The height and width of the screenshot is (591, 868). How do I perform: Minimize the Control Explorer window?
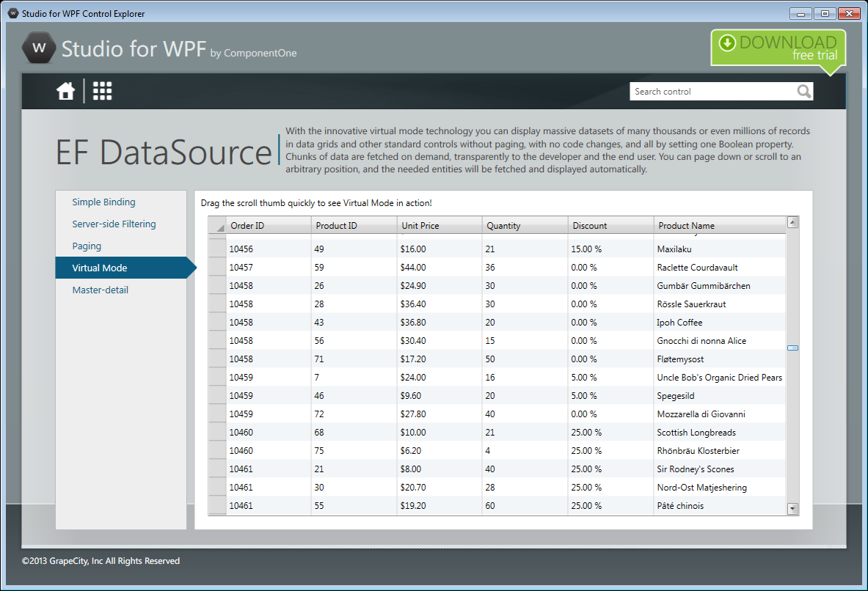point(800,13)
